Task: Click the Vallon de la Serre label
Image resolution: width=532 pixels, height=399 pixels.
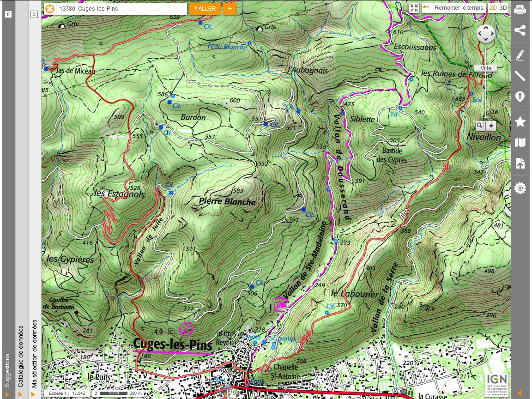Action: pyautogui.click(x=384, y=297)
